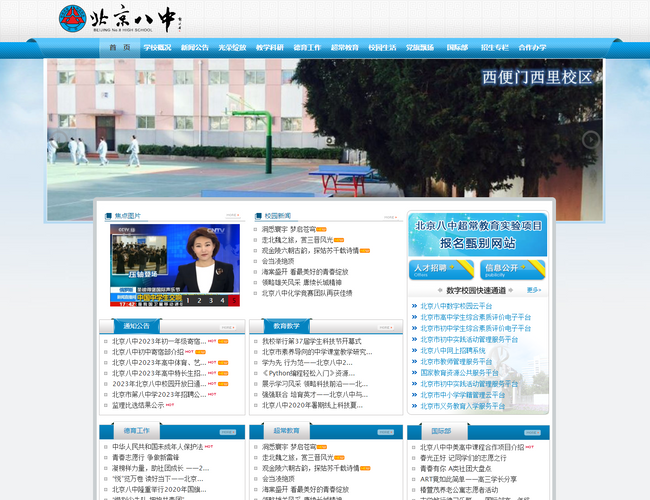
Task: Open the 北京市中小学学籍管理云平台 link
Action: 463,395
